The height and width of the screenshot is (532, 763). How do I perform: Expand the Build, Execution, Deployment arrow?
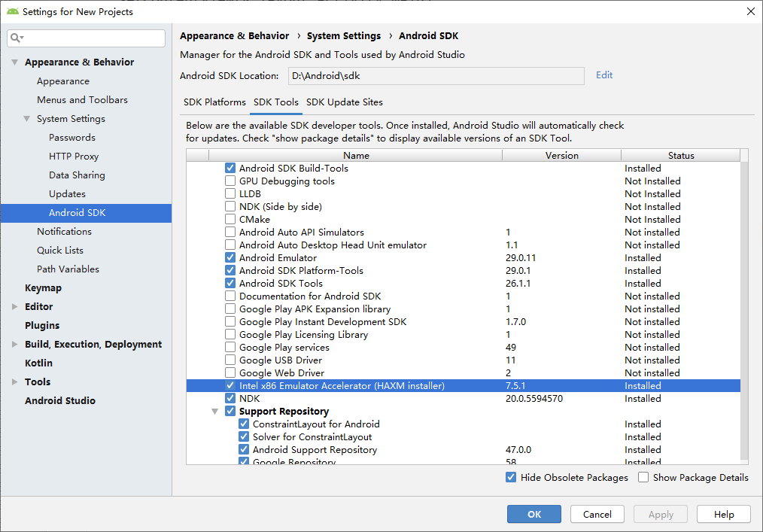tap(14, 344)
